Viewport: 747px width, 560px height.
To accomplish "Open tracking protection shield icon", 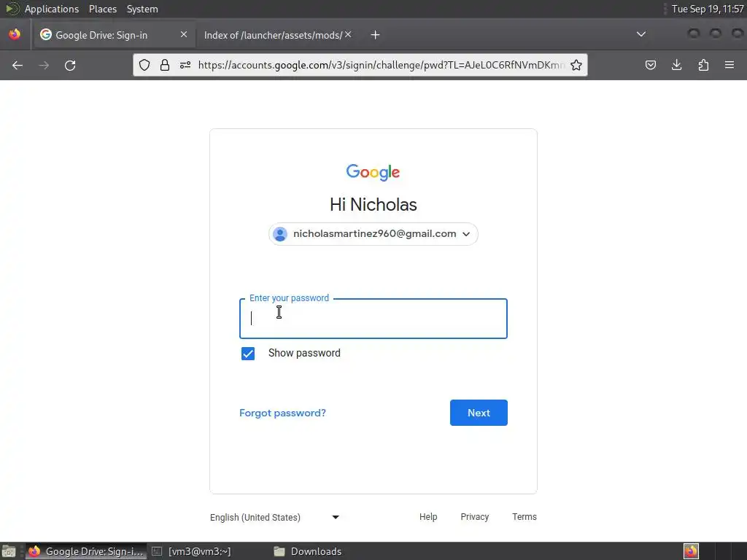I will (144, 65).
